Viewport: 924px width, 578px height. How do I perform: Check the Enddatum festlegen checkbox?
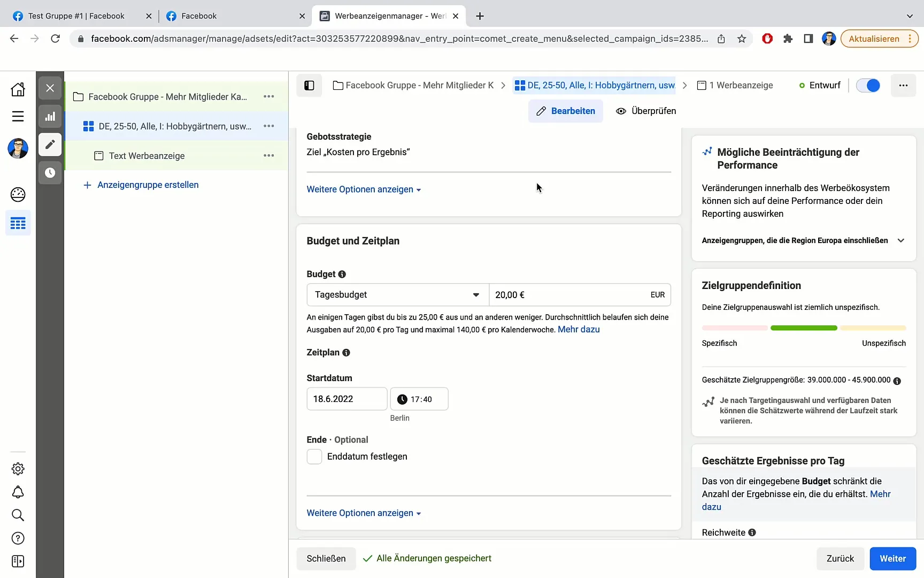click(x=314, y=457)
